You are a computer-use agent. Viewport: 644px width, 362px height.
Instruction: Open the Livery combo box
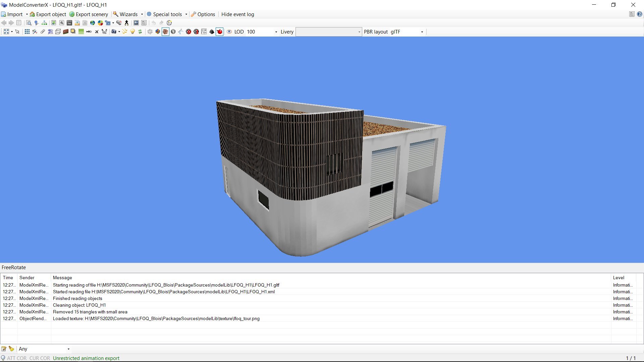pyautogui.click(x=328, y=32)
